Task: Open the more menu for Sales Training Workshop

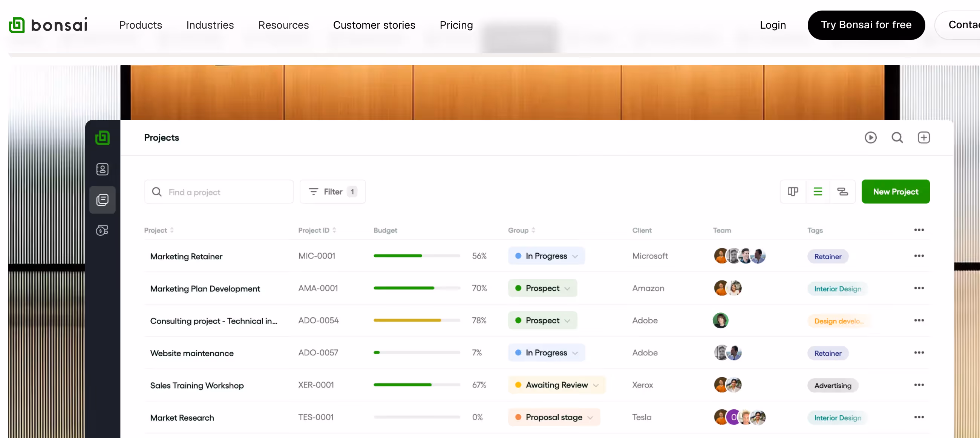Action: coord(919,385)
